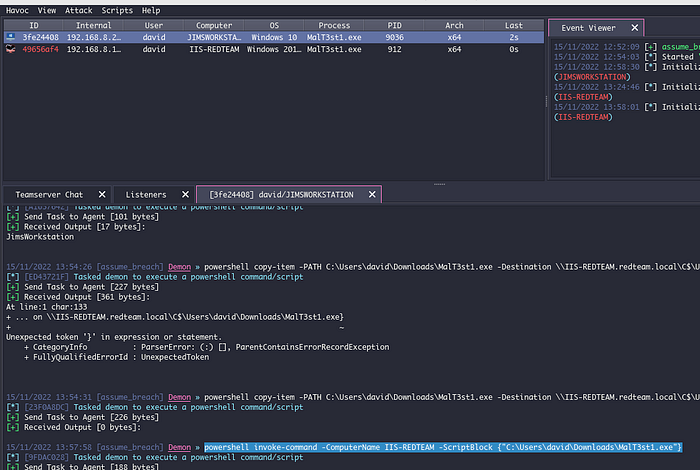Click FullyQualifiedErrorId UnexpectedToken line

click(x=117, y=357)
